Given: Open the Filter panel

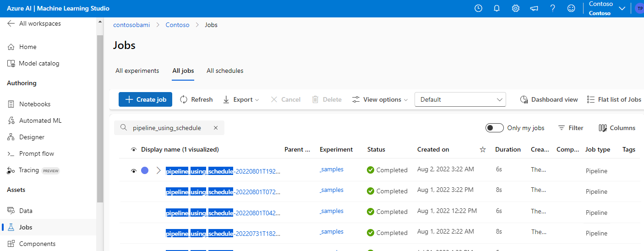Looking at the screenshot, I should (x=571, y=128).
